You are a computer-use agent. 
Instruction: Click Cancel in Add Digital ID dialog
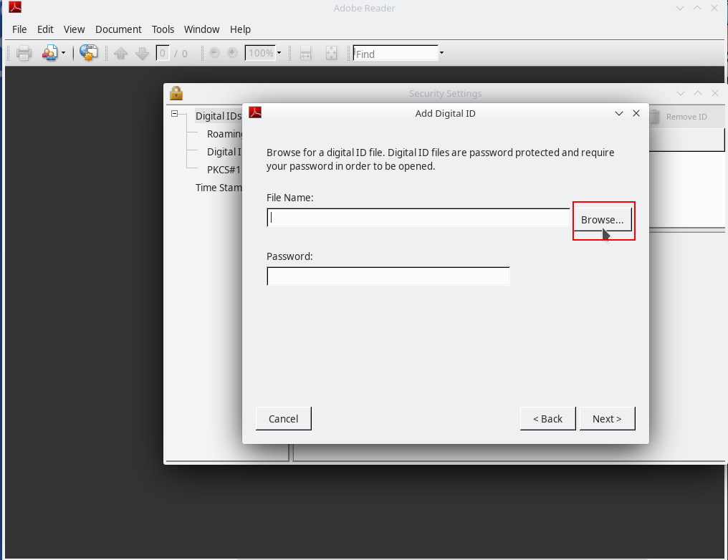coord(283,419)
